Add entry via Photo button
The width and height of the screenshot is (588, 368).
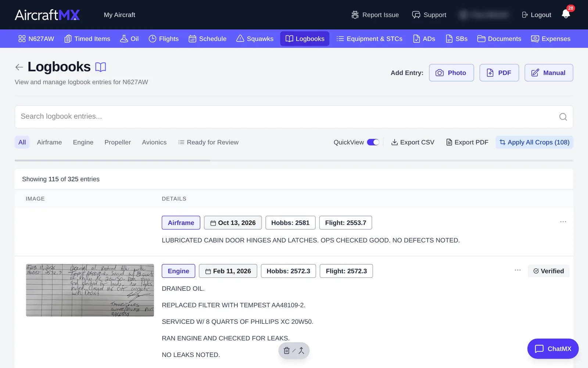[451, 73]
